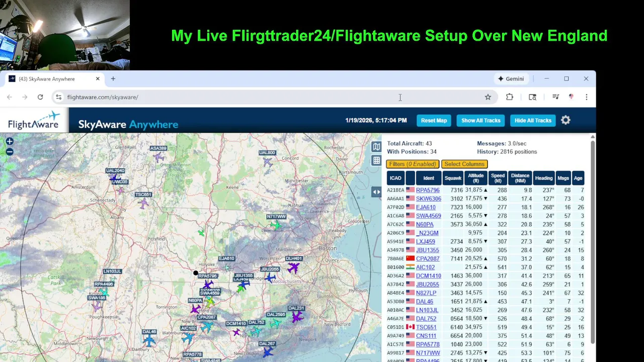Viewport: 644px width, 362px height.
Task: Open the map layer switcher icon
Action: pyautogui.click(x=376, y=147)
